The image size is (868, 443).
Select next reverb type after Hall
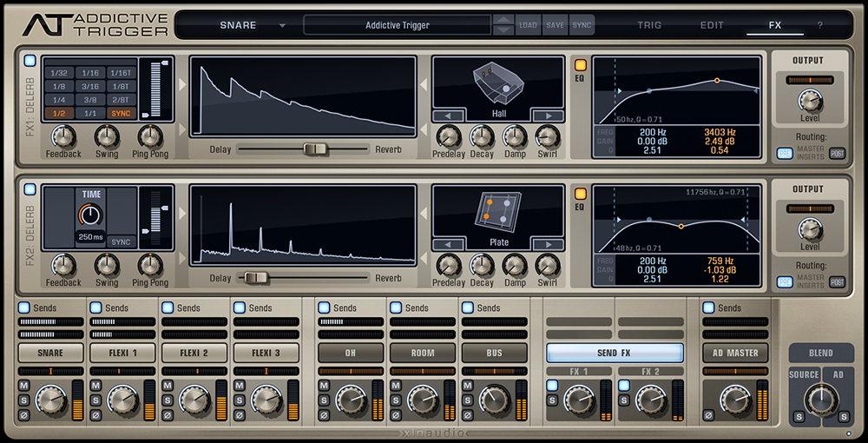tap(548, 116)
